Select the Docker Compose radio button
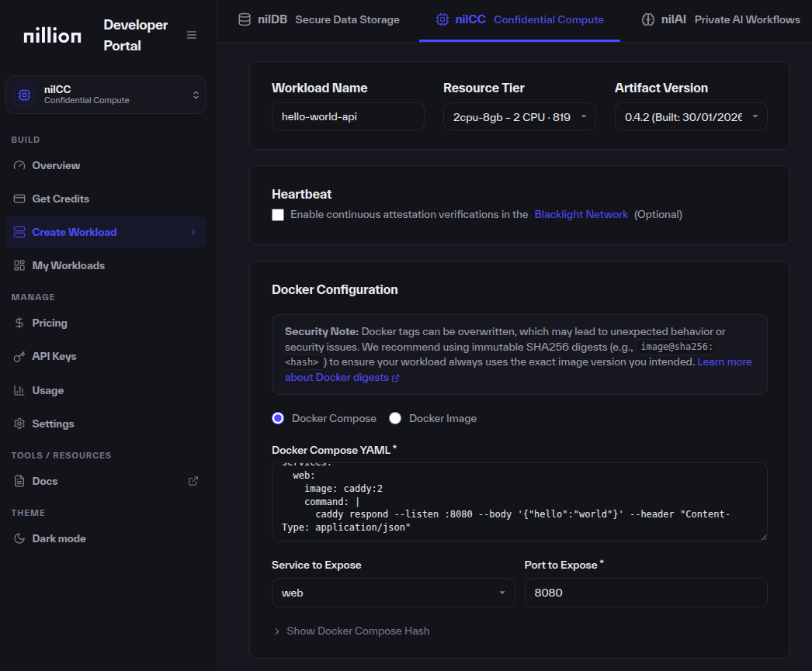Image resolution: width=812 pixels, height=671 pixels. coord(278,418)
